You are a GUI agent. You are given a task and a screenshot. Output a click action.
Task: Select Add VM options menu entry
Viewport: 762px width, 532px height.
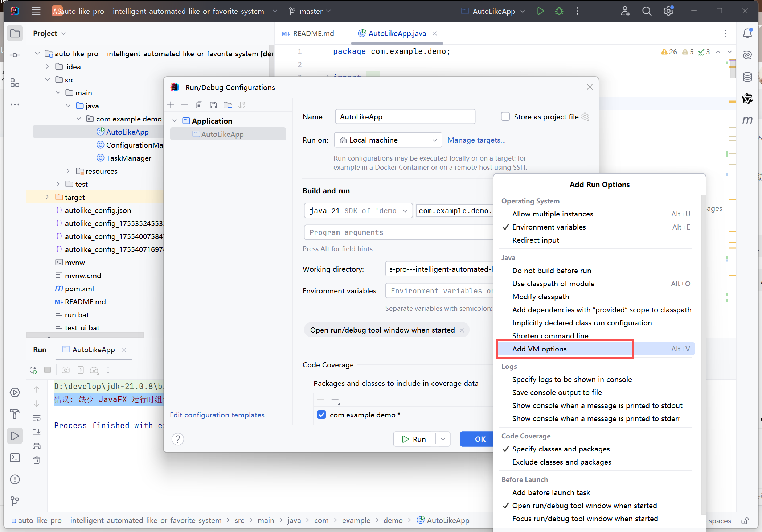(539, 349)
